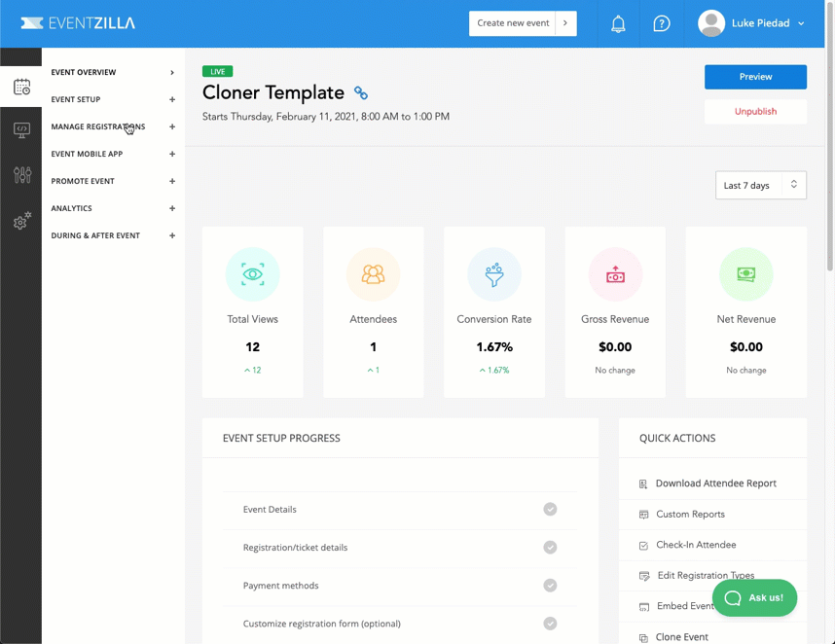835x644 pixels.
Task: Click Registration/ticket details setup row
Action: click(400, 547)
